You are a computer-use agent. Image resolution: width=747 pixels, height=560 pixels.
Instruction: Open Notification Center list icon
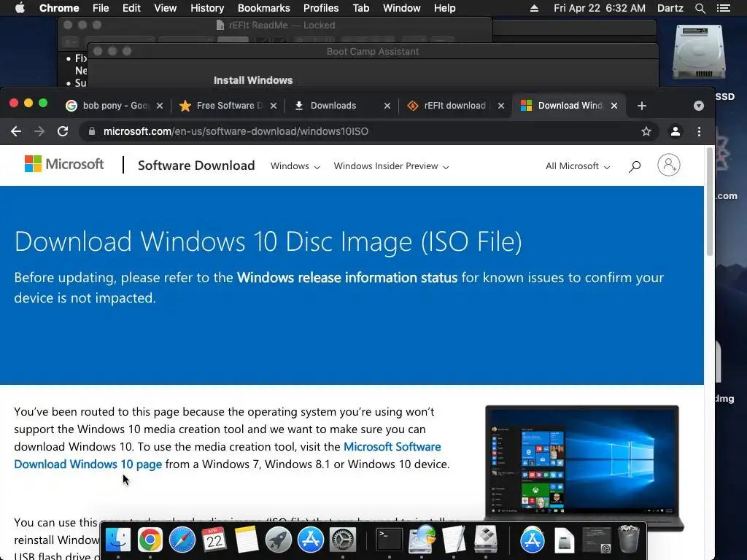point(724,8)
